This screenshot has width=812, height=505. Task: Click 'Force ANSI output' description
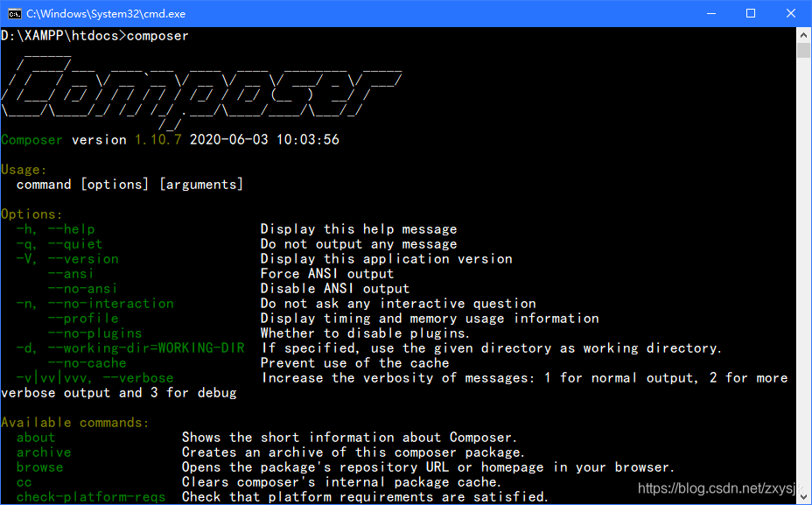tap(326, 274)
